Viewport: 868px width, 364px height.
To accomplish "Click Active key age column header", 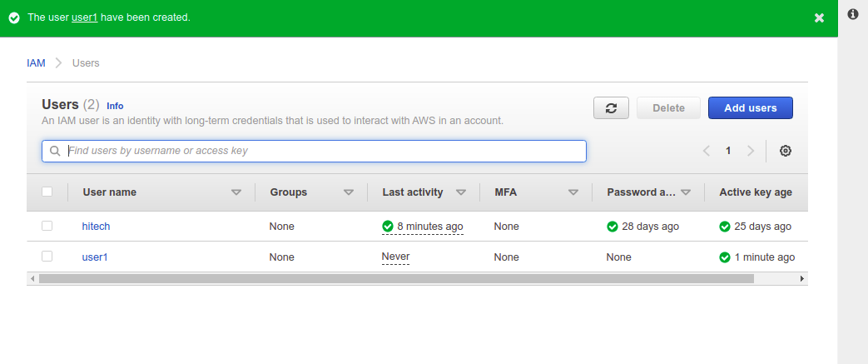I will (x=756, y=192).
